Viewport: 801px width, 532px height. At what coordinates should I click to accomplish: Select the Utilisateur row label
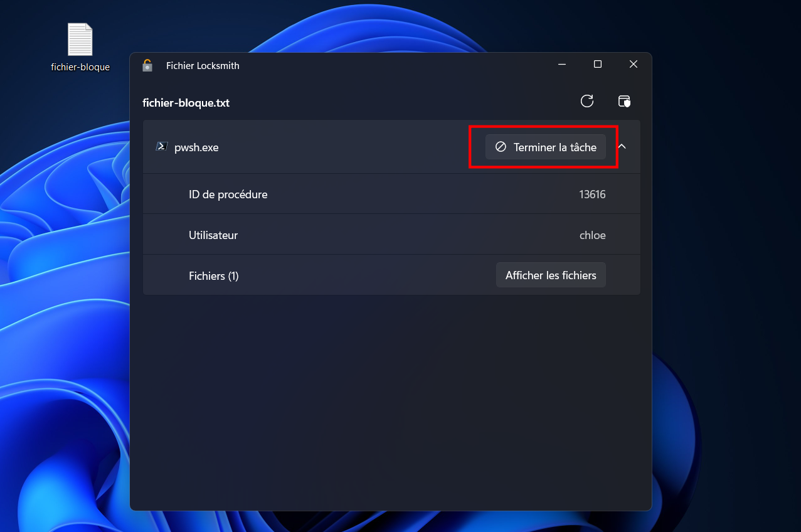[213, 235]
